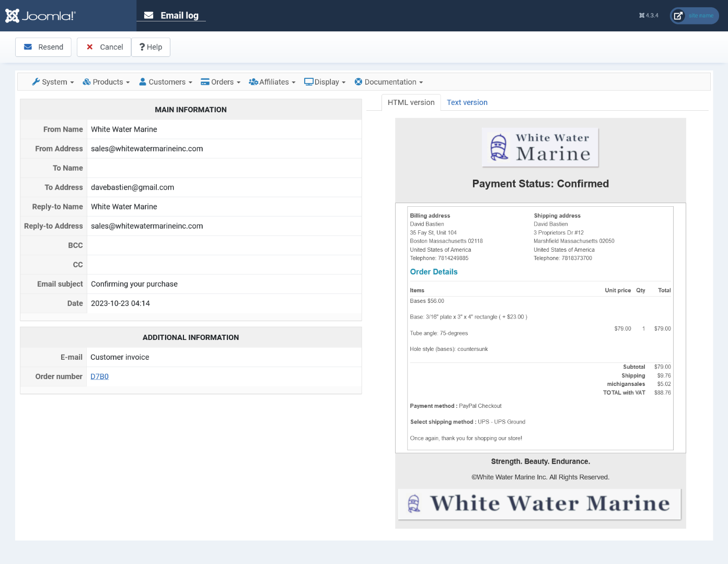
Task: Select the HTML version tab
Action: (411, 102)
